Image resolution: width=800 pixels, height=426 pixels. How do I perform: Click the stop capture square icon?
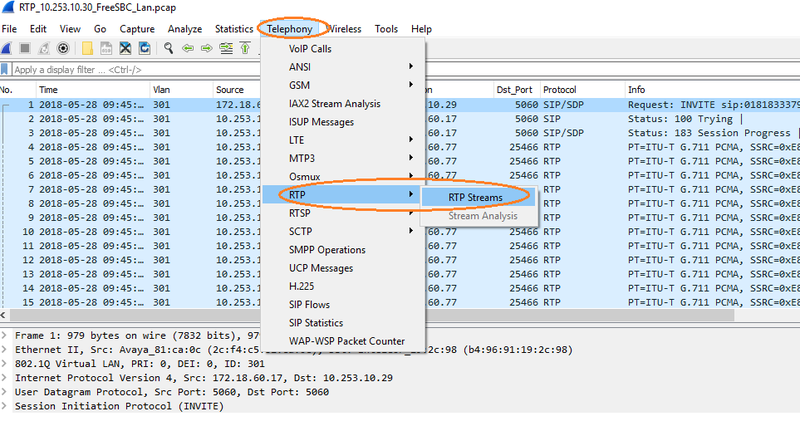(x=24, y=48)
